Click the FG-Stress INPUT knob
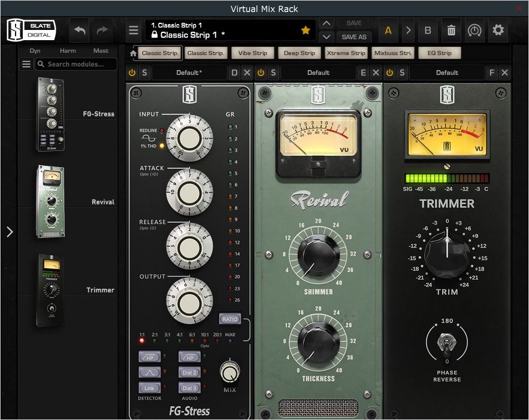This screenshot has height=420, width=529. [189, 138]
